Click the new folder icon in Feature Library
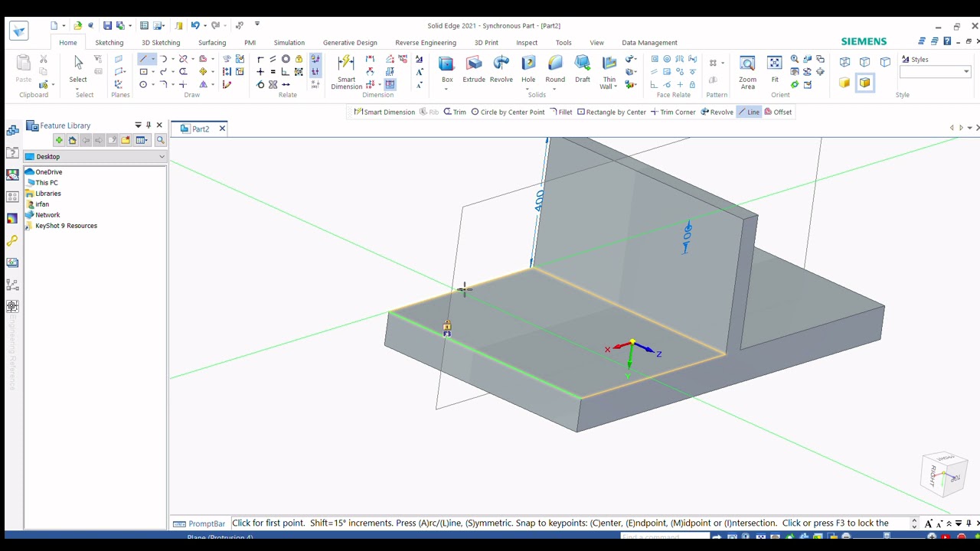The width and height of the screenshot is (980, 551). click(x=126, y=140)
